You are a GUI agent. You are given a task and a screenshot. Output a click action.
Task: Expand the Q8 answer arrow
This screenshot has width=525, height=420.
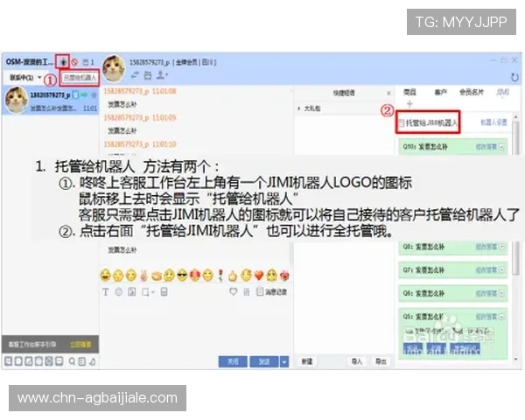501,247
